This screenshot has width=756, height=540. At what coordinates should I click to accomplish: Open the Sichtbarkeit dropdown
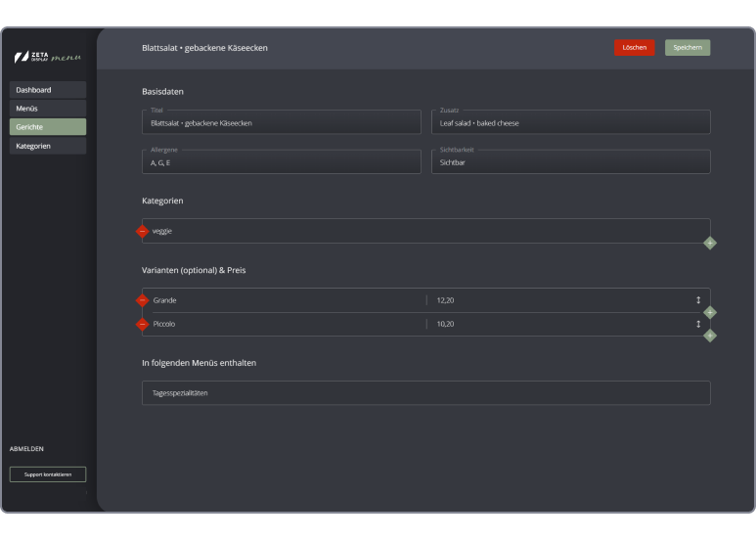(x=571, y=162)
